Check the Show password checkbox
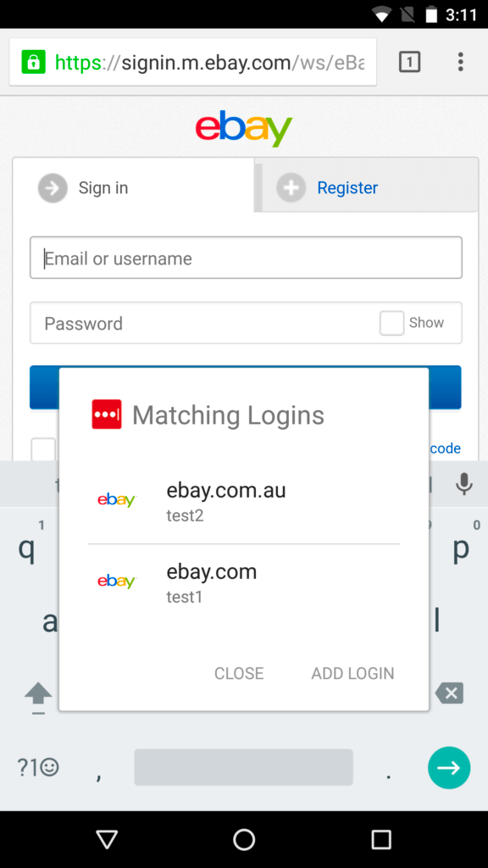This screenshot has width=488, height=868. [391, 323]
